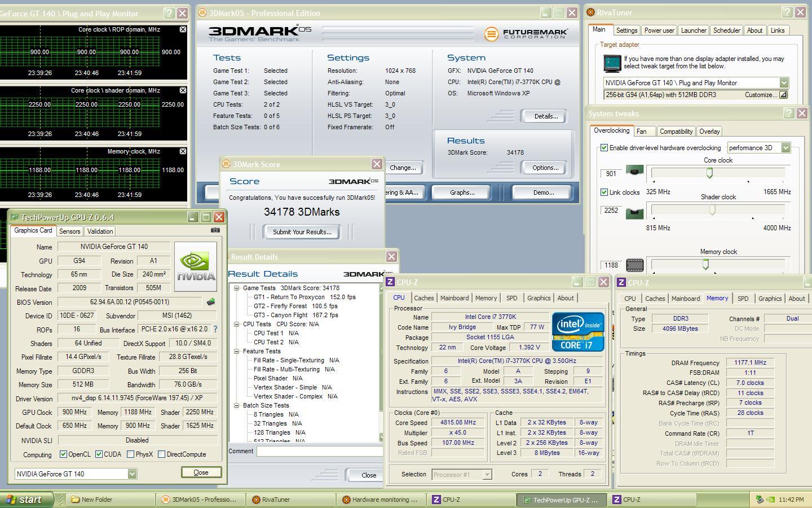Collapse Feature Tests tree node
This screenshot has width=812, height=508.
click(x=237, y=351)
